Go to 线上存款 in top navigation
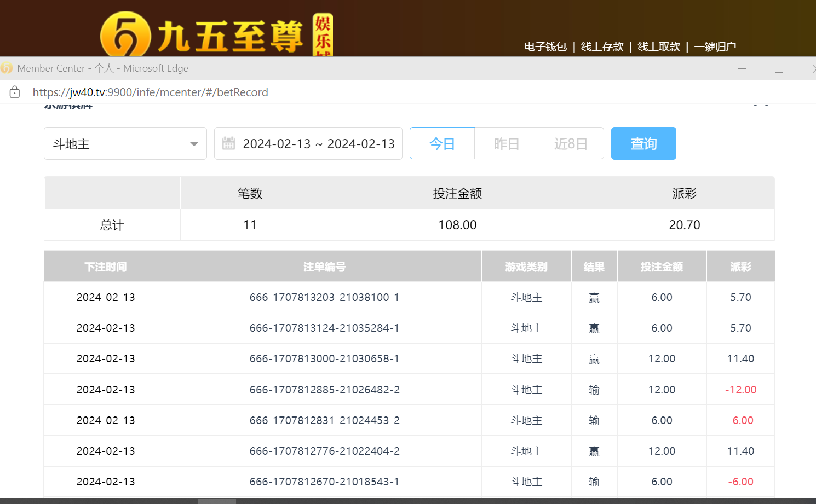Image resolution: width=816 pixels, height=504 pixels. (602, 47)
